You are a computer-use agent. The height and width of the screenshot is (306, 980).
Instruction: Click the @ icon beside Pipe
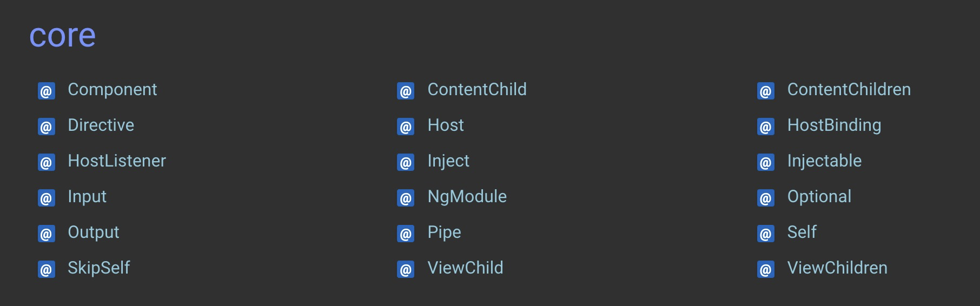coord(406,234)
